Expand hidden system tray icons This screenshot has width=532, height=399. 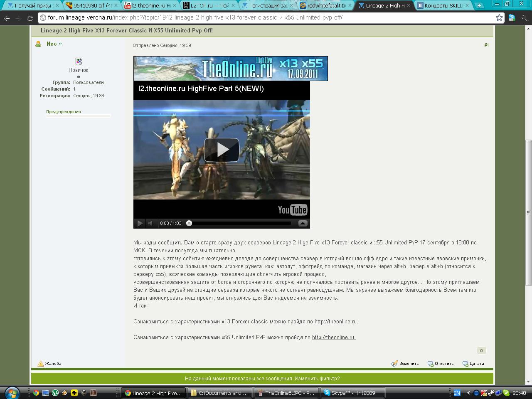[469, 393]
